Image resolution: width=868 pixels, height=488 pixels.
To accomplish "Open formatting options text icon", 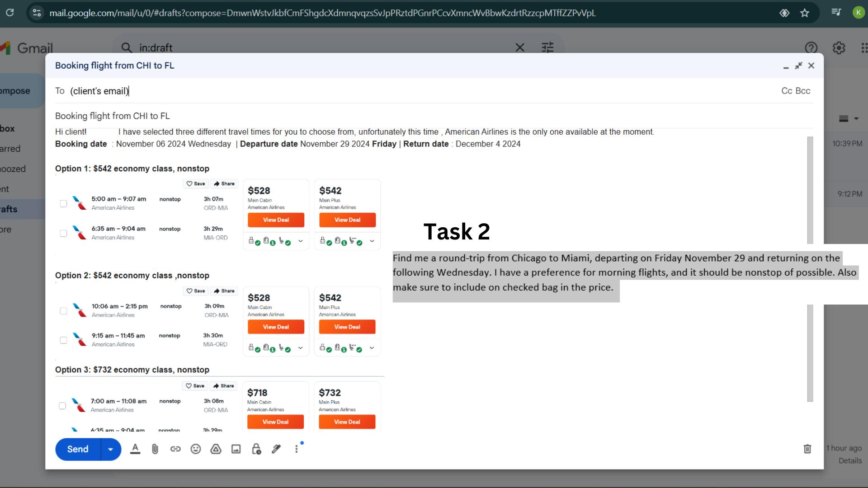I will pyautogui.click(x=135, y=449).
